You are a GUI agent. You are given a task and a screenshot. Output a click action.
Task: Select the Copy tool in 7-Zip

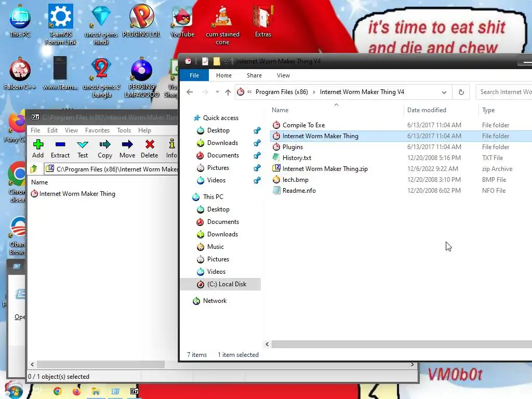[x=105, y=149]
